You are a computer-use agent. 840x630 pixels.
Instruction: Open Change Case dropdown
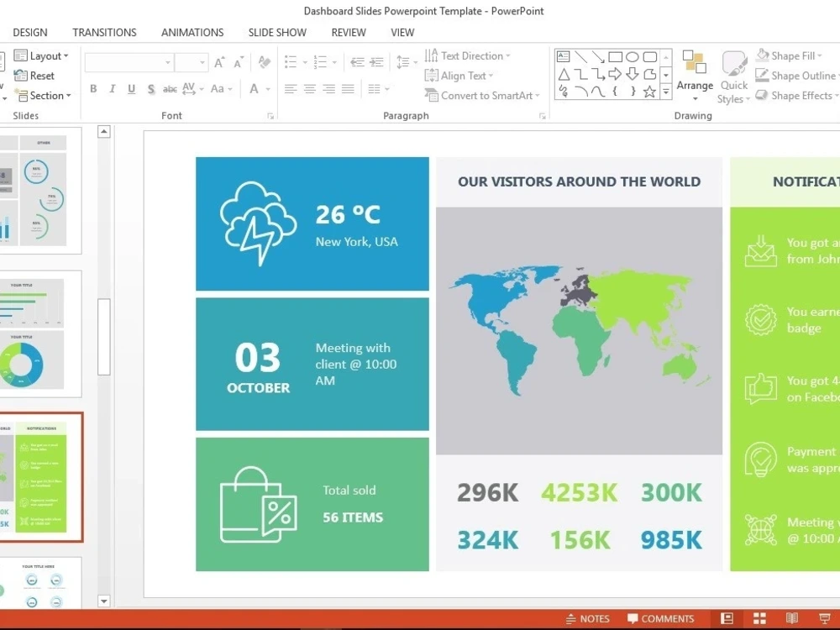(x=221, y=89)
